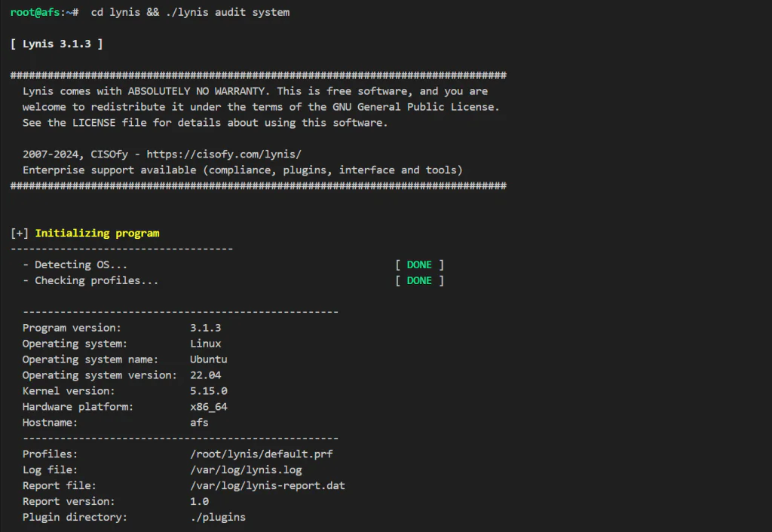This screenshot has width=772, height=532.
Task: Click the 'Report version:' label
Action: (69, 501)
